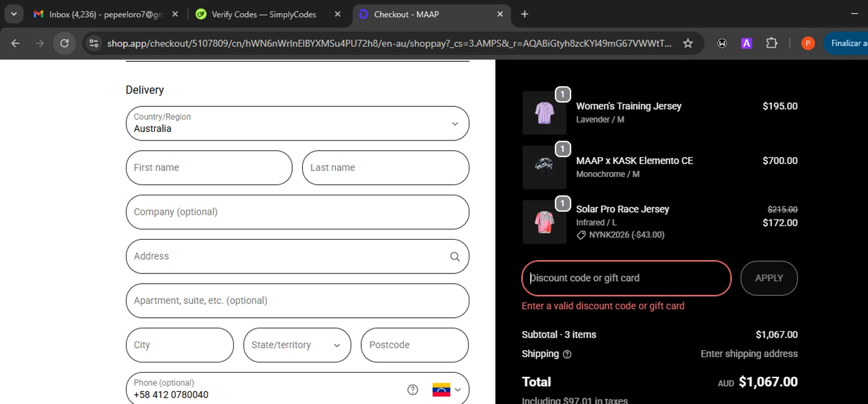The width and height of the screenshot is (868, 404).
Task: View the Solar Pro Race Jersey thumbnail
Action: (545, 222)
